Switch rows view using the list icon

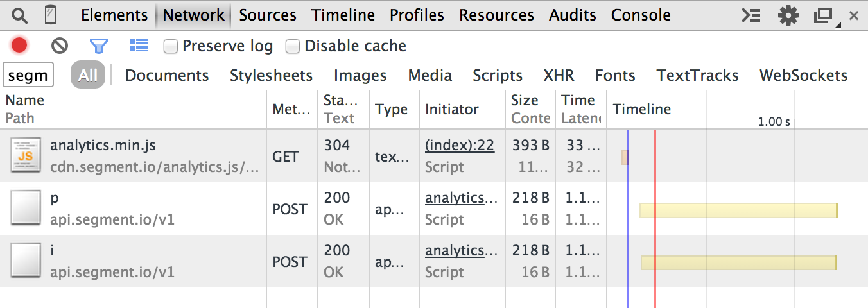pos(138,46)
